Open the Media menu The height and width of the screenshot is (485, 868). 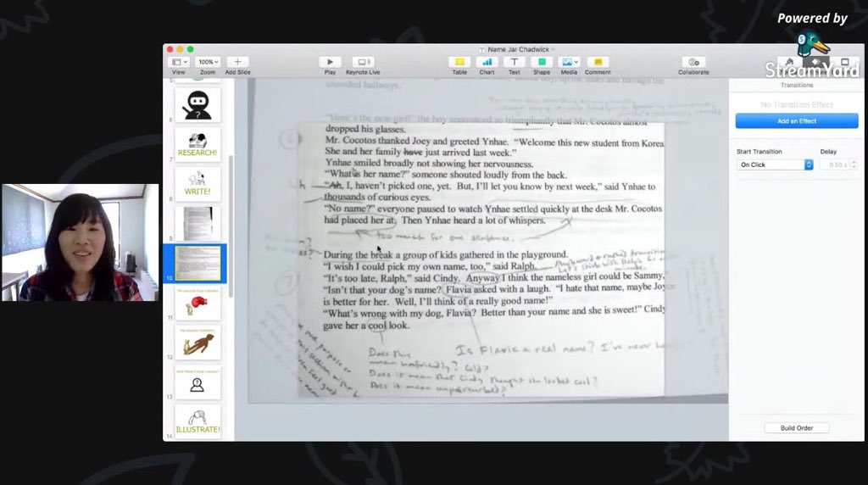569,62
